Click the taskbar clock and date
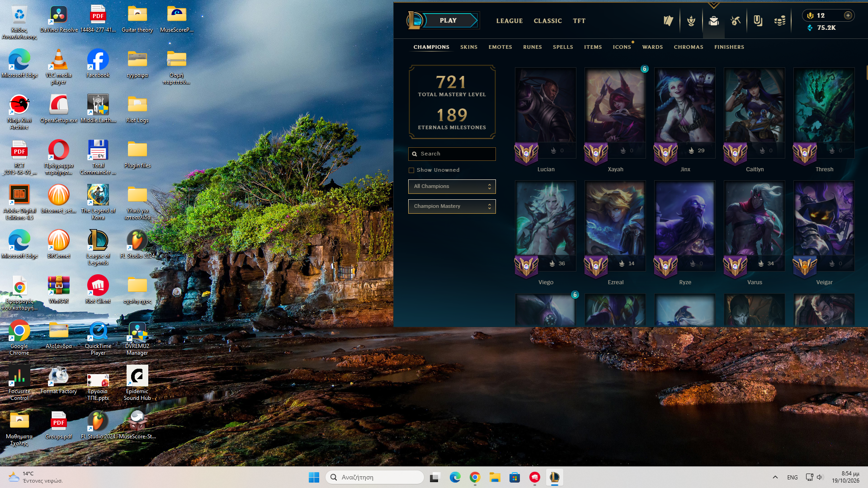Viewport: 868px width, 488px height. pyautogui.click(x=845, y=477)
